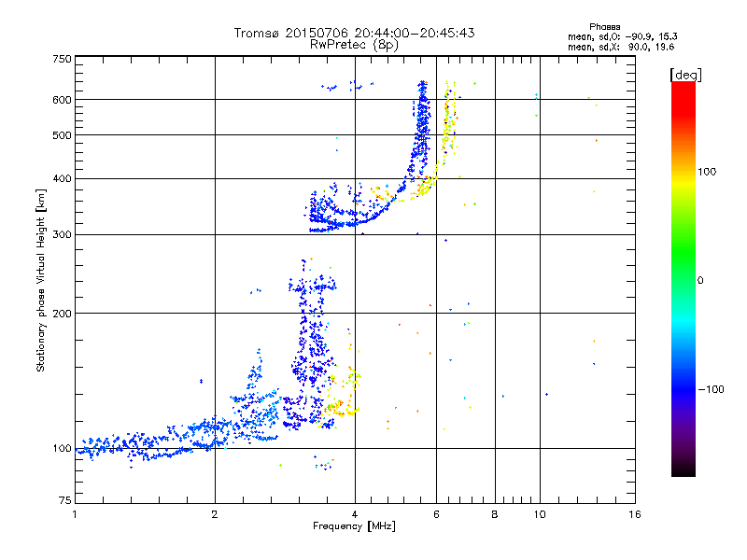The image size is (747, 560).
Task: Click the 'Frequency [MHz]' axis label
Action: (354, 526)
